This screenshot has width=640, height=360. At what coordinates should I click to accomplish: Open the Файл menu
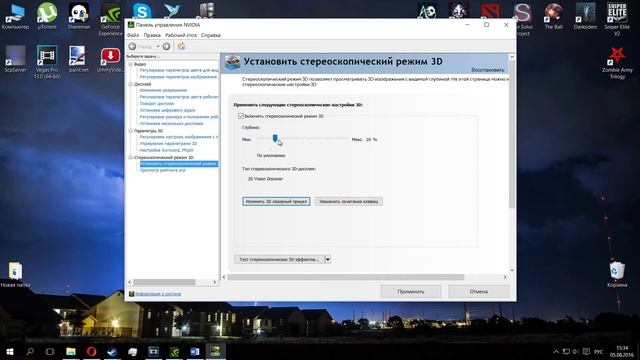click(133, 35)
